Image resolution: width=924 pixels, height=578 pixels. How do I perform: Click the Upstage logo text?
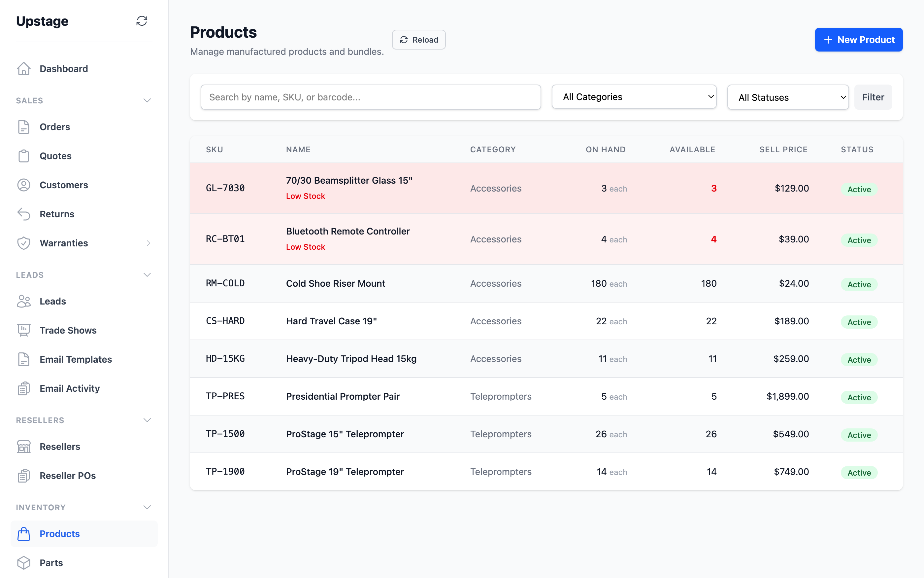(x=42, y=21)
